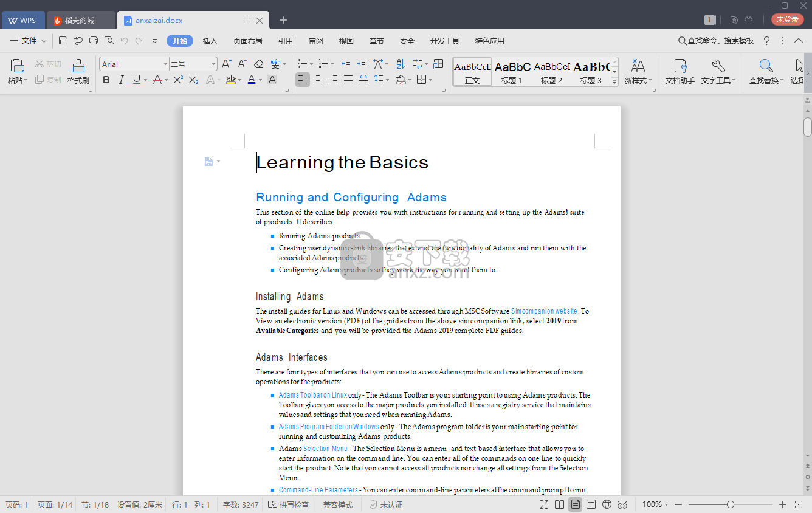Image resolution: width=812 pixels, height=513 pixels.
Task: Open the 插入 (Insert) tab
Action: tap(210, 41)
